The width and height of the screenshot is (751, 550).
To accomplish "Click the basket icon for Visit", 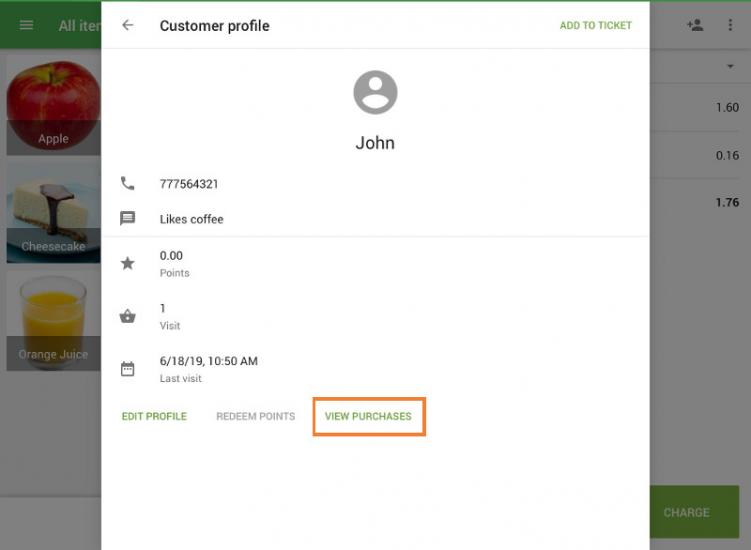I will 127,316.
